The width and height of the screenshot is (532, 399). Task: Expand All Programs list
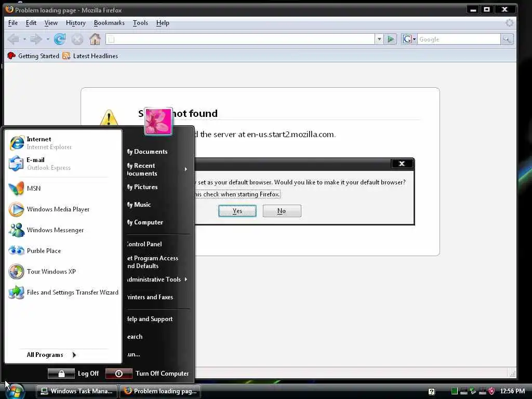coord(51,354)
